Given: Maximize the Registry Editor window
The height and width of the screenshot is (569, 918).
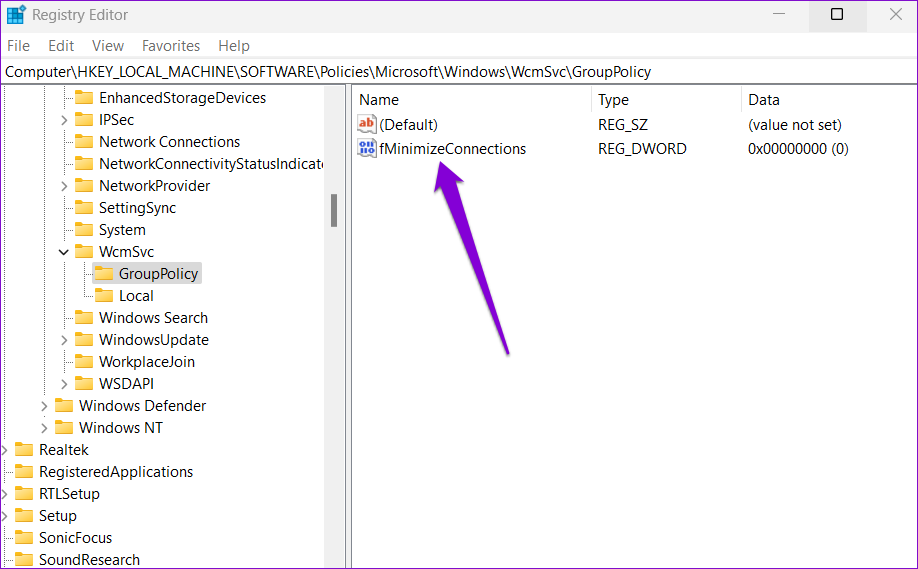Looking at the screenshot, I should 837,15.
